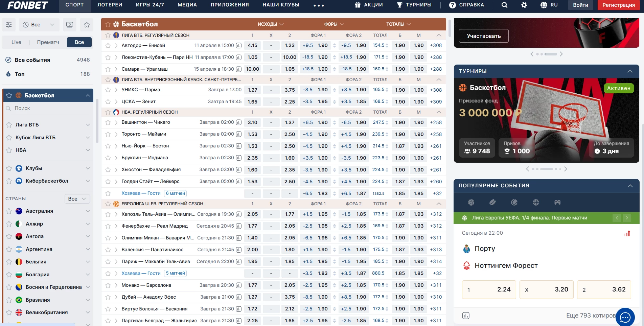644x326 pixels.
Task: Select the gamepad esports icon in popular events
Action: (557, 202)
